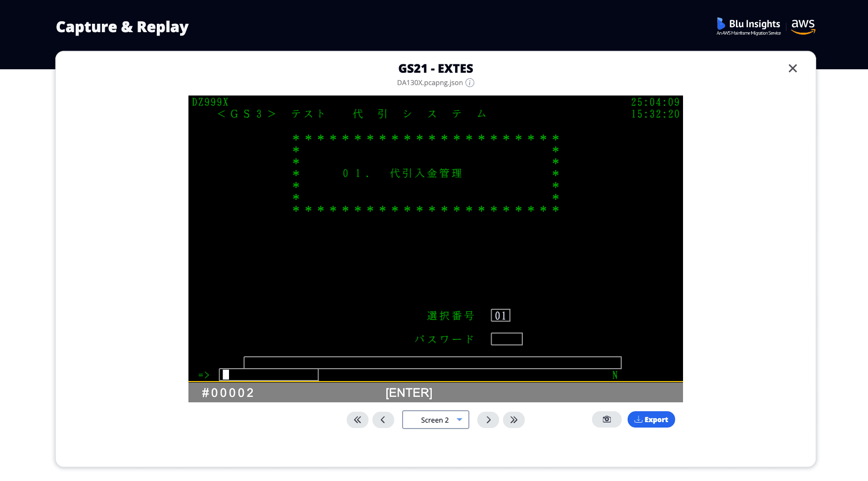
Task: Select the Capture & Replay page title
Action: coord(122,27)
